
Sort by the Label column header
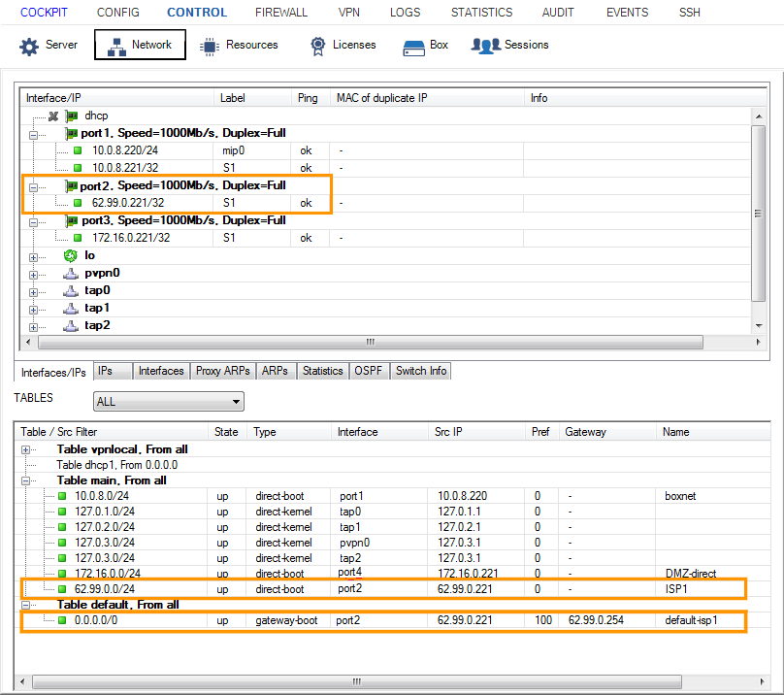tap(252, 98)
